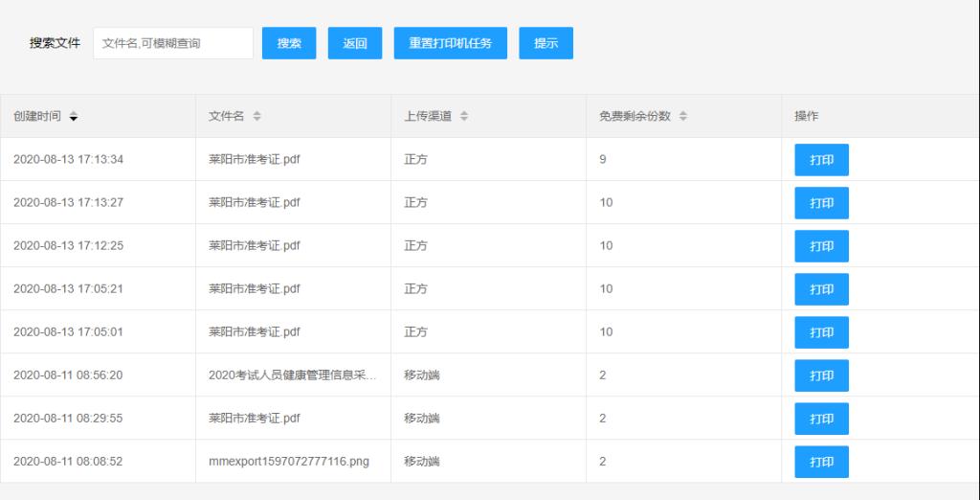Click the 上传渠道 column header text
The width and height of the screenshot is (980, 500).
(428, 117)
